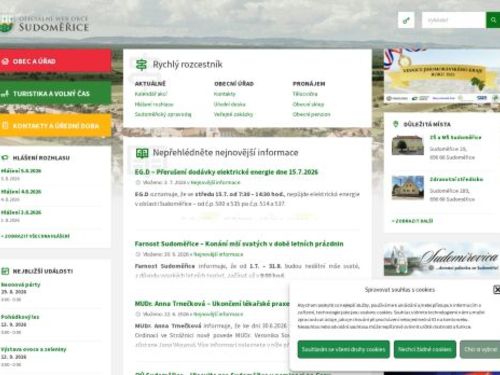Image resolution: width=500 pixels, height=375 pixels.
Task: Click the map pin icon by Důležitá místa
Action: [396, 124]
